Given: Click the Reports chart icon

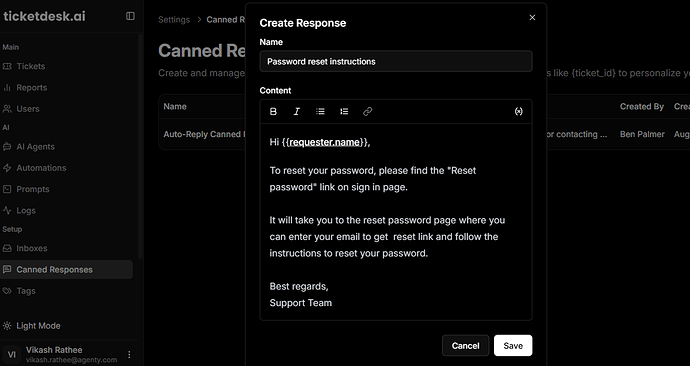Looking at the screenshot, I should (x=7, y=88).
